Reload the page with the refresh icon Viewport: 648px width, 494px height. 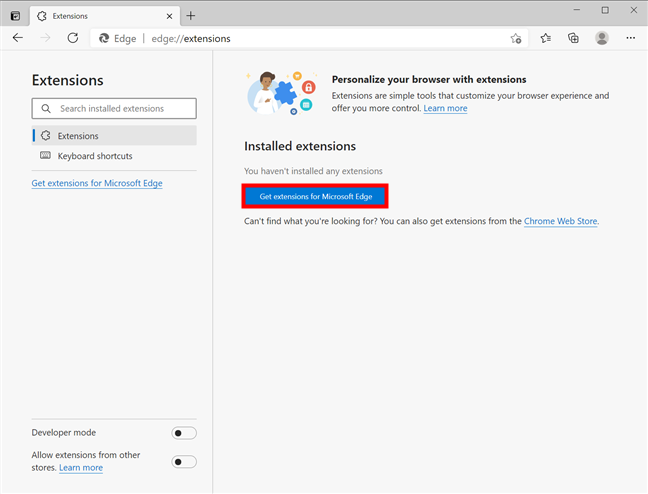[x=73, y=38]
